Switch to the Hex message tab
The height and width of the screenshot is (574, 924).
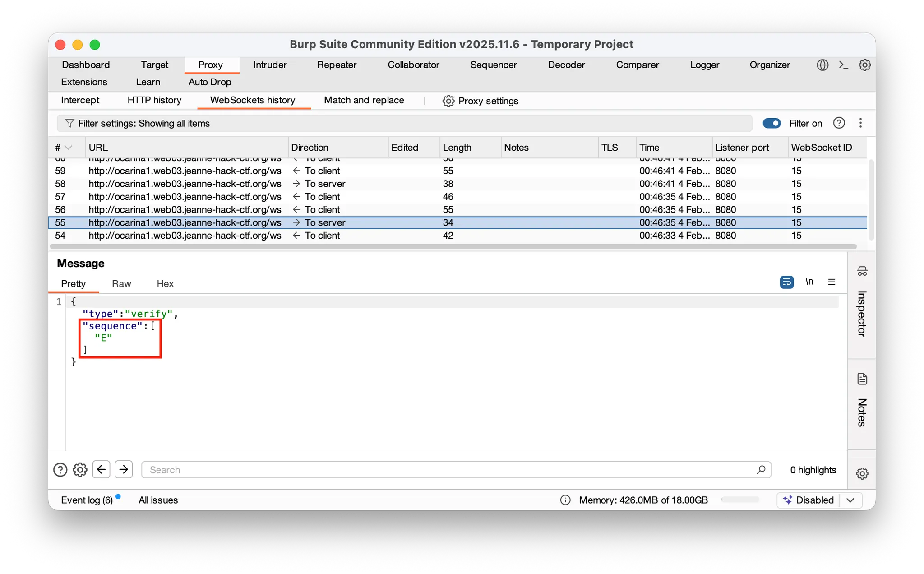click(x=165, y=284)
